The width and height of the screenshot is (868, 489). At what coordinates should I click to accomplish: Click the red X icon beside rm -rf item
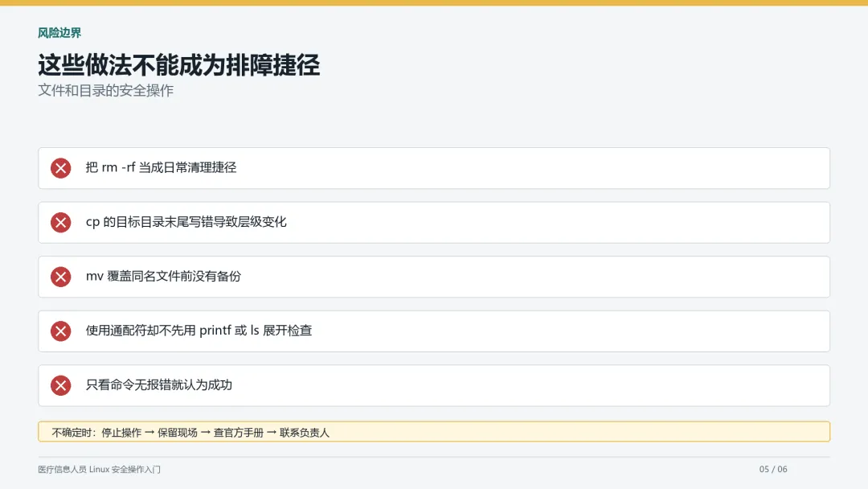pyautogui.click(x=61, y=168)
